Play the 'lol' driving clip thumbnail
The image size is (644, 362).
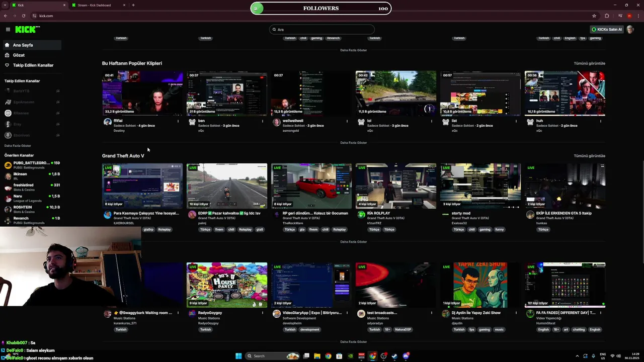[396, 94]
